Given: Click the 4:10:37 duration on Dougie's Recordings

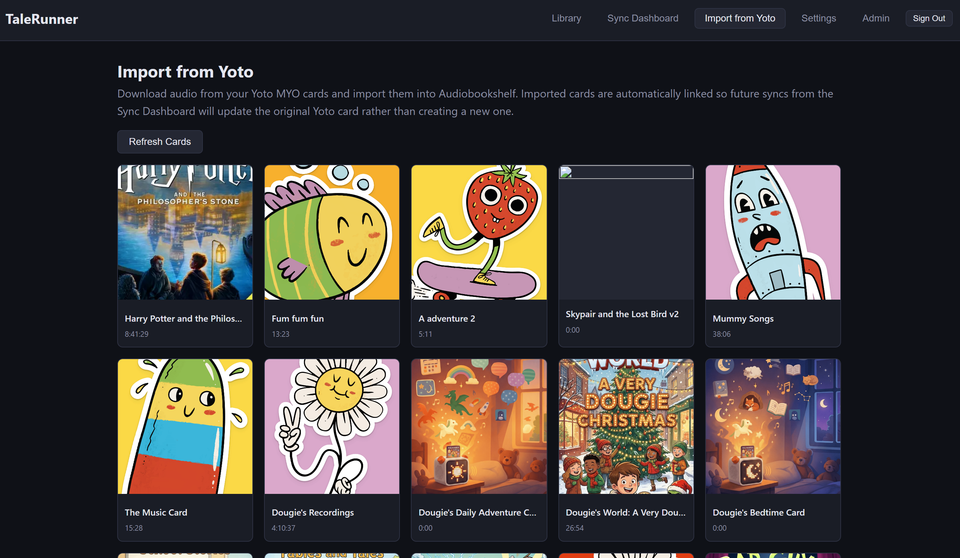Looking at the screenshot, I should tap(283, 528).
